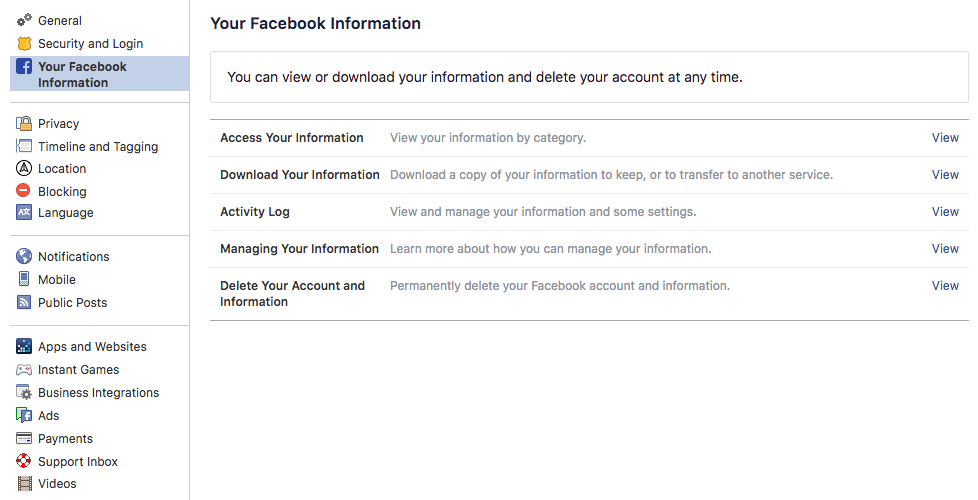Click the Location compass icon

[x=24, y=169]
